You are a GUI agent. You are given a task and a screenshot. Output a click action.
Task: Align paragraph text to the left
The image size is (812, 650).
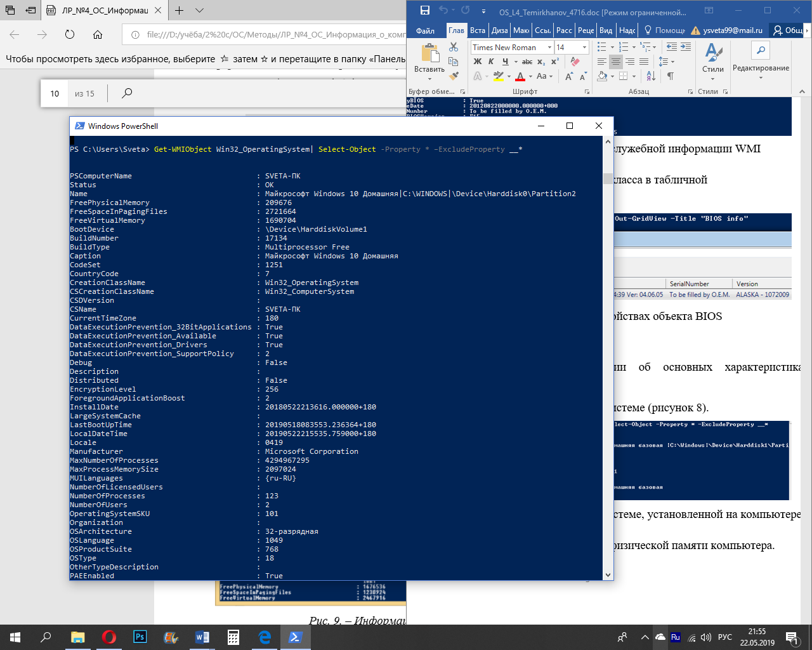601,62
